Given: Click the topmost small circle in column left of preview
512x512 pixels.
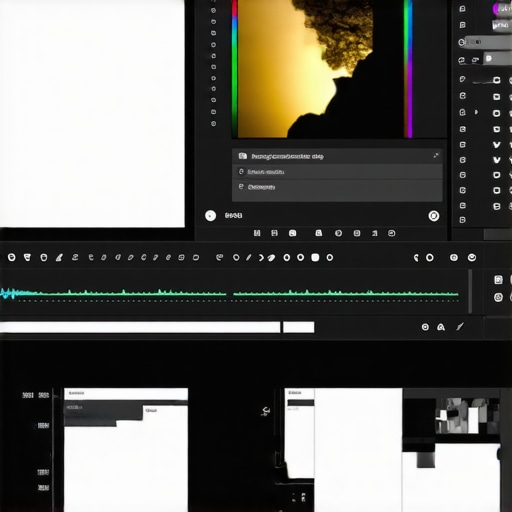Looking at the screenshot, I should coord(213,10).
